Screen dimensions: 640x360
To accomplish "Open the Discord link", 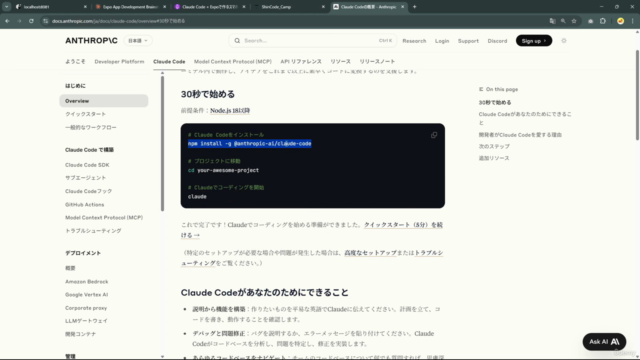I will (x=497, y=41).
